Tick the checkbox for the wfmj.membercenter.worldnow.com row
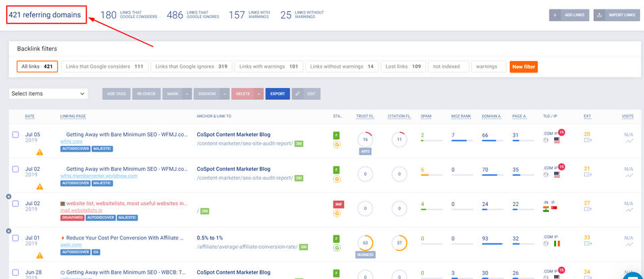644x279 pixels. [x=15, y=169]
